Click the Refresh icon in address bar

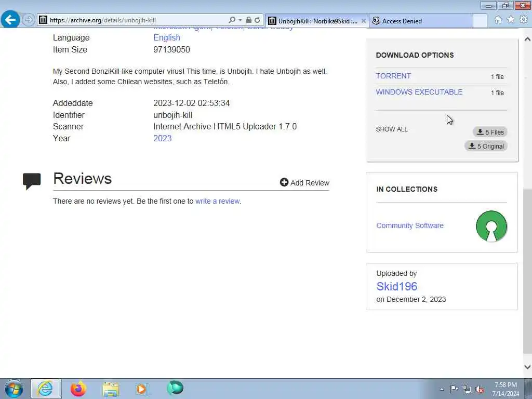(x=257, y=20)
